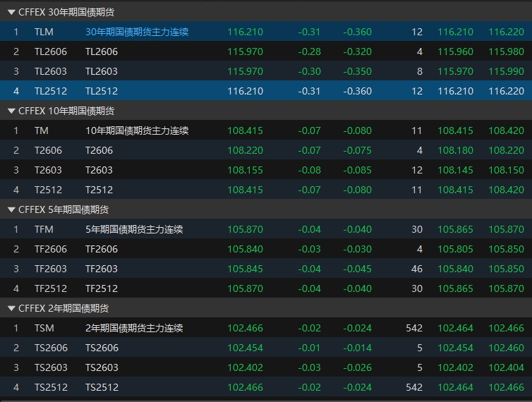Click change -0.075 in T2606 row
This screenshot has width=532, height=402.
(357, 150)
